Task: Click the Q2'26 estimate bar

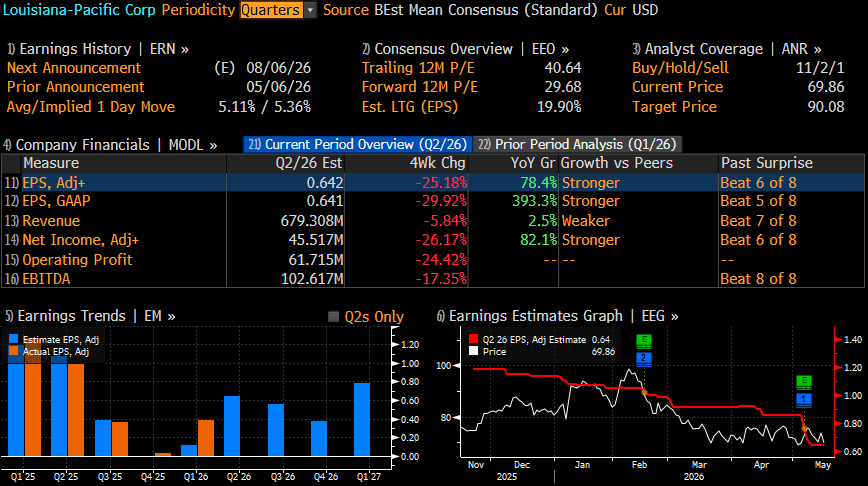Action: (x=232, y=426)
